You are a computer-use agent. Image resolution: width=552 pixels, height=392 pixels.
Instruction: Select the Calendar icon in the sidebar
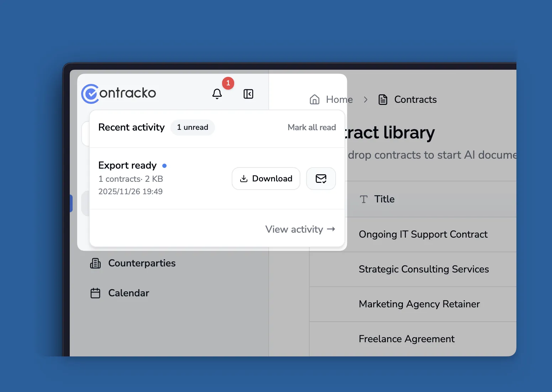(x=95, y=293)
